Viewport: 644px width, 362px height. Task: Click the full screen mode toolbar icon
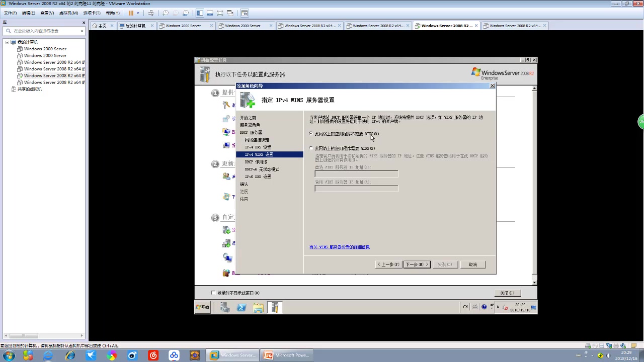coord(220,13)
